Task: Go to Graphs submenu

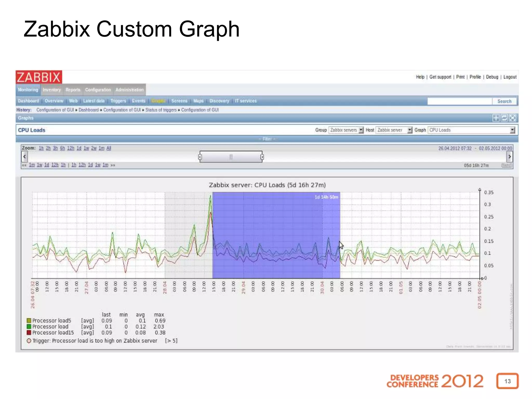Action: click(x=158, y=101)
